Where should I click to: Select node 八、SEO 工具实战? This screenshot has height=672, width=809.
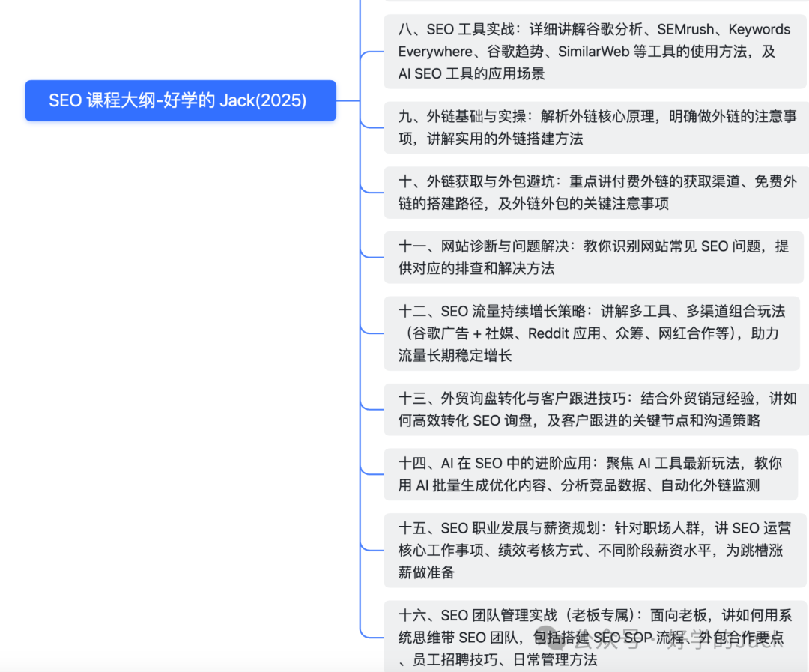pyautogui.click(x=592, y=51)
